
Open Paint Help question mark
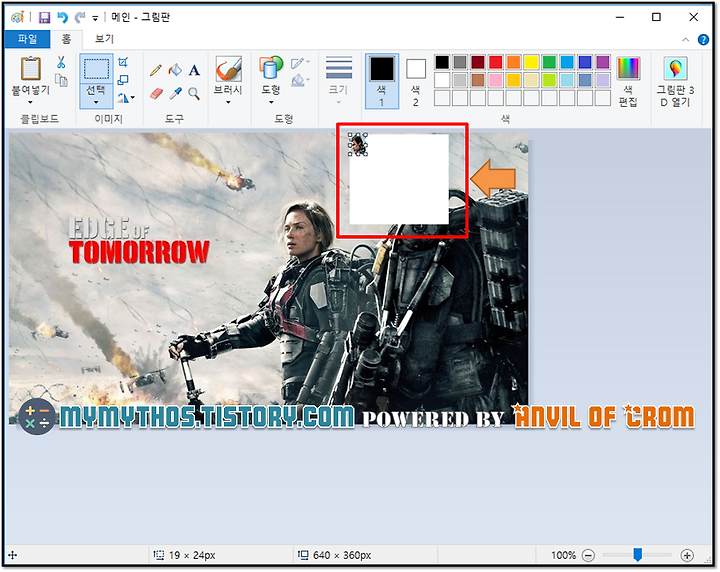pyautogui.click(x=703, y=40)
